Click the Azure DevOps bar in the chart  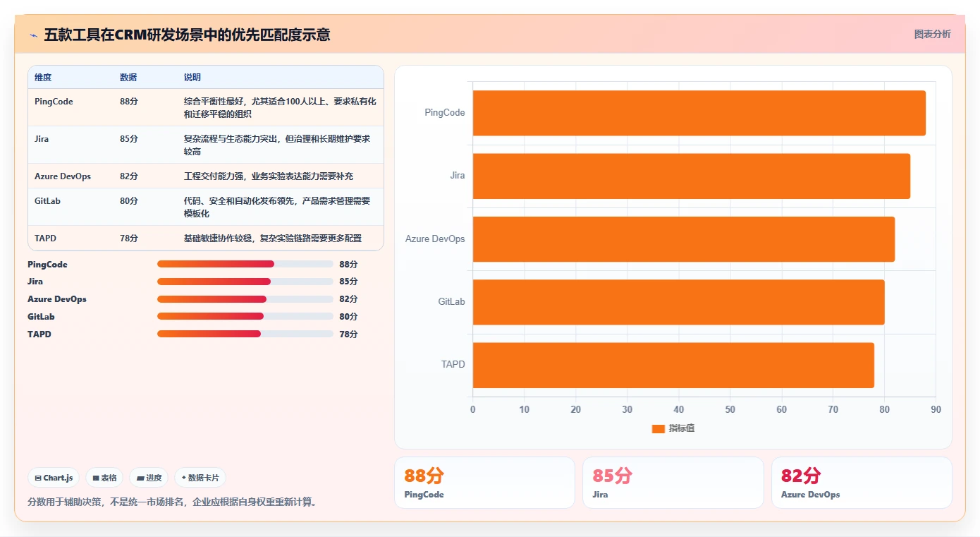[683, 239]
